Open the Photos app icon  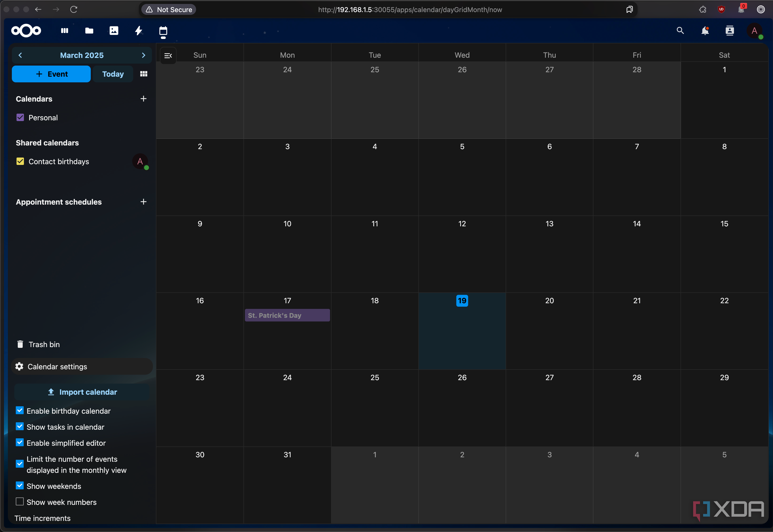click(x=114, y=31)
